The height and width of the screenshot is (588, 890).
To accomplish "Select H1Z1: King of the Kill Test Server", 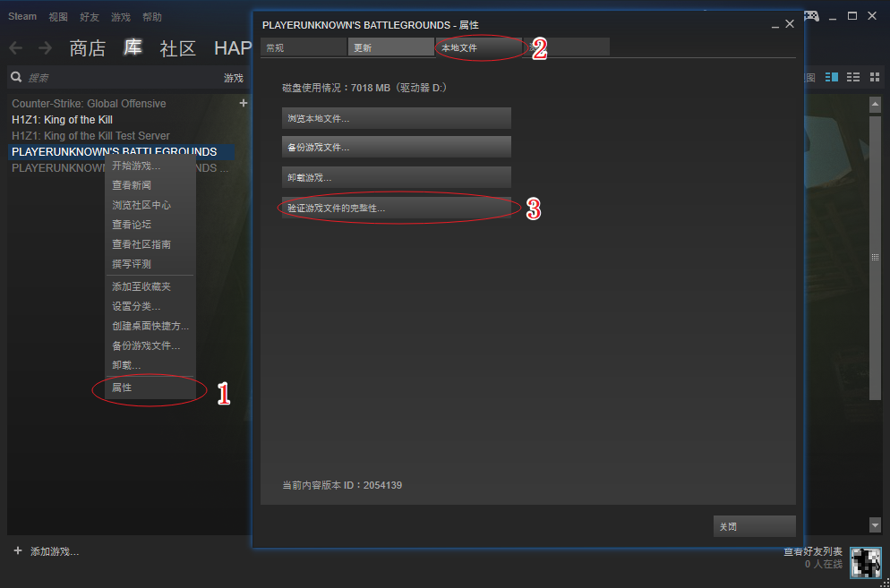I will pos(90,136).
